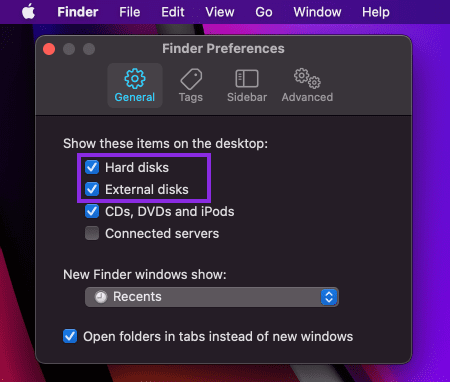Viewport: 450px width, 382px height.
Task: Open the Go menu
Action: click(264, 12)
